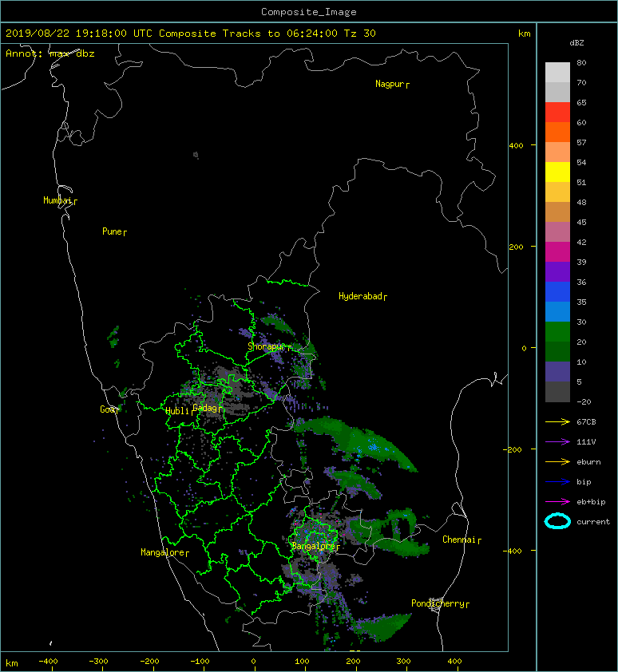618x672 pixels.
Task: Select the magenta 39-42 dBZ swatch
Action: (557, 251)
